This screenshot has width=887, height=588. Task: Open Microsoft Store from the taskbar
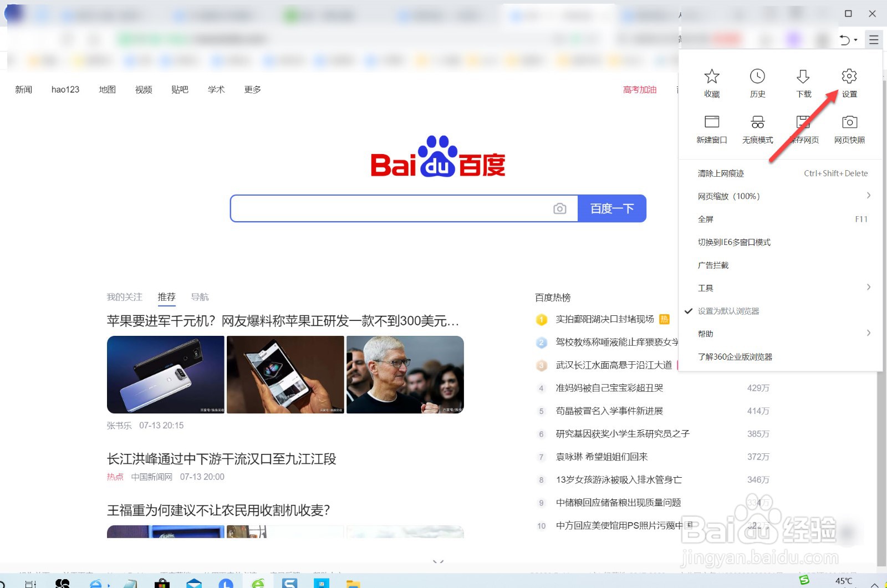(x=162, y=583)
